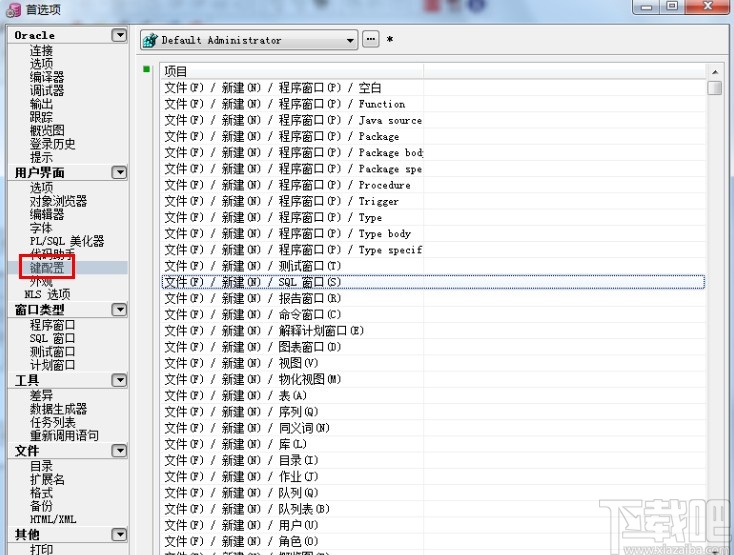Collapse the 其他 section
The image size is (734, 555).
click(x=119, y=534)
